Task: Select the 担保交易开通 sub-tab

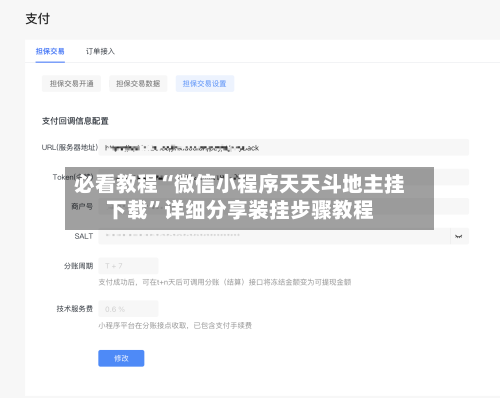Action: pos(71,84)
